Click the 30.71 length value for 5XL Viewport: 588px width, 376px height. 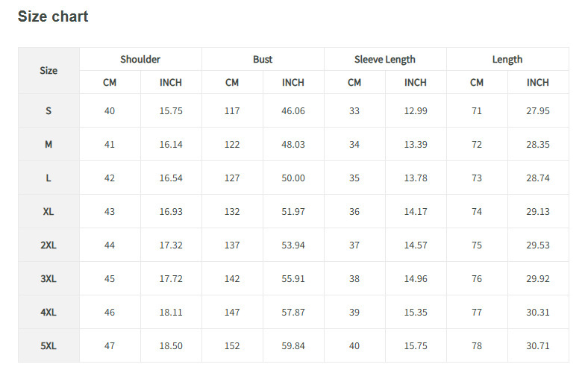point(538,345)
